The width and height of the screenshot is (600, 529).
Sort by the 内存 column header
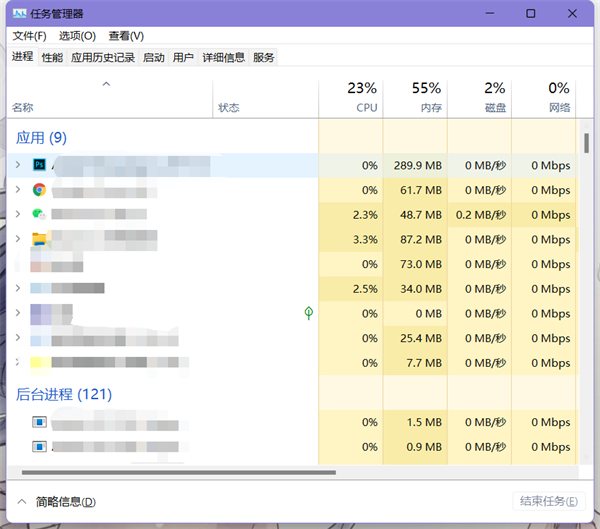pos(415,99)
